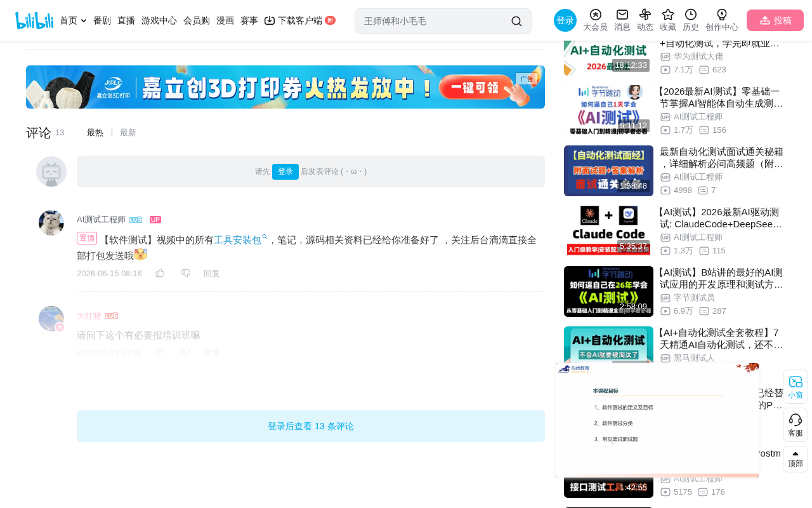The image size is (812, 508).
Task: Click the default avatar beside the comment box
Action: [x=51, y=171]
